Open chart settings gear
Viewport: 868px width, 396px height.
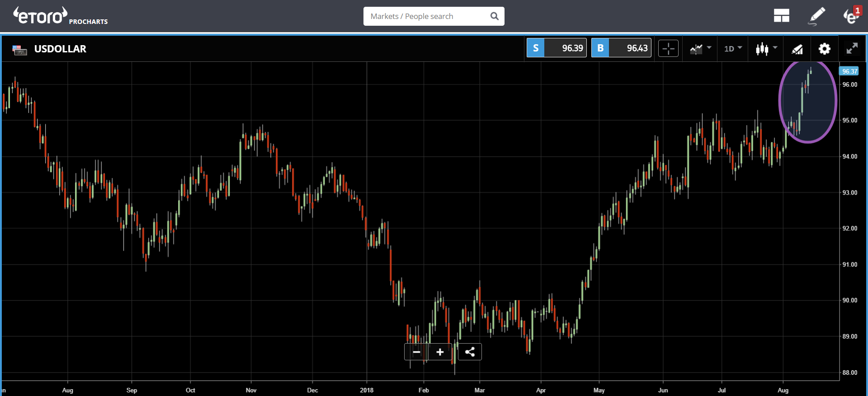click(x=825, y=49)
